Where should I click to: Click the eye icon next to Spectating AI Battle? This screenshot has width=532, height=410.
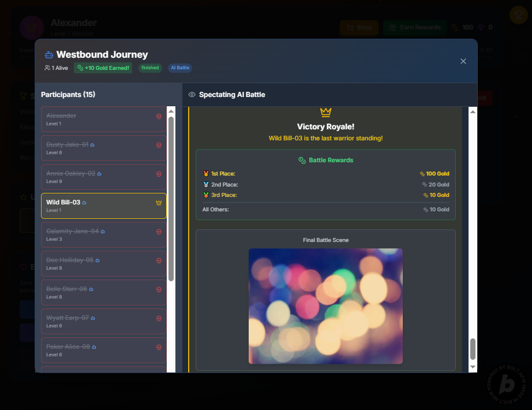[192, 95]
